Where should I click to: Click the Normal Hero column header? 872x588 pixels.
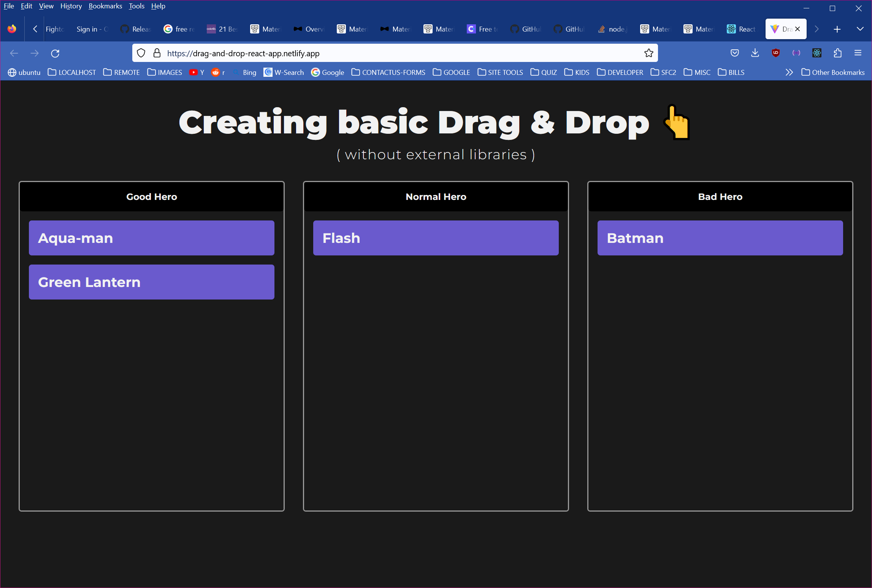(436, 197)
